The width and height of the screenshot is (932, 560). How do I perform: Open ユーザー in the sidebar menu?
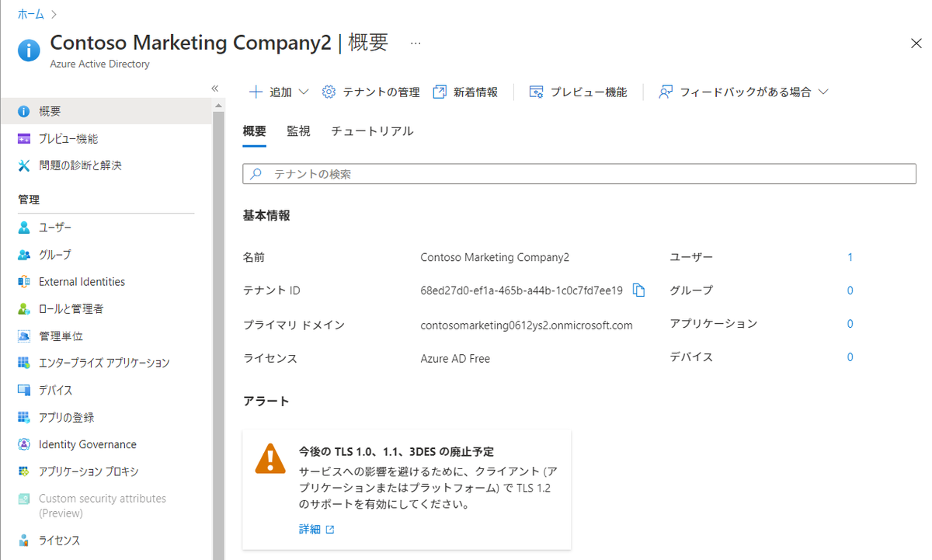[55, 228]
